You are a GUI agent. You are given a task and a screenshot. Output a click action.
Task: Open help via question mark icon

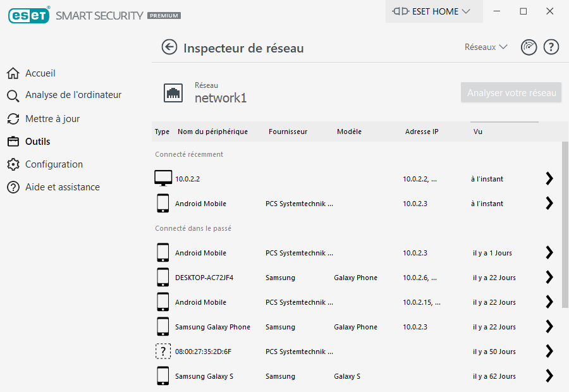click(x=551, y=47)
